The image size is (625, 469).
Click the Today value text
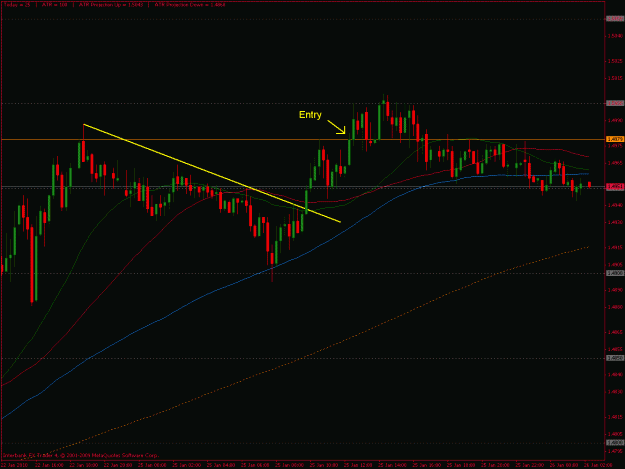pos(16,5)
